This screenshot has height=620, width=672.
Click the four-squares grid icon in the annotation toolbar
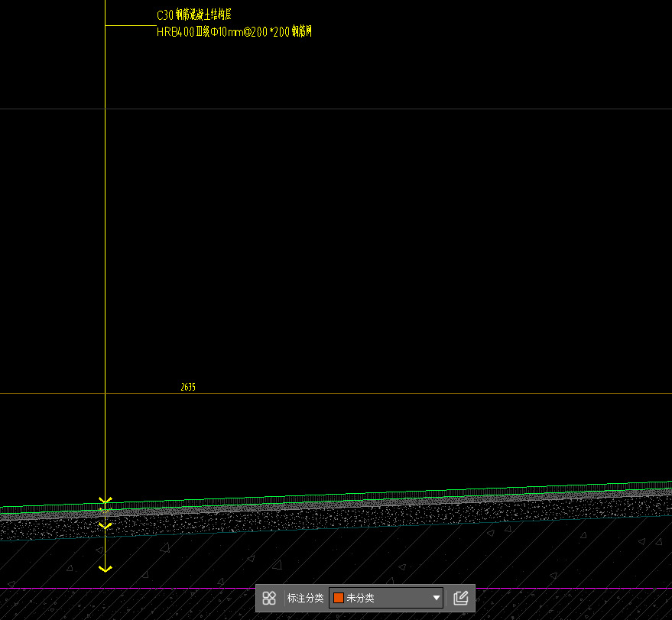(x=268, y=598)
